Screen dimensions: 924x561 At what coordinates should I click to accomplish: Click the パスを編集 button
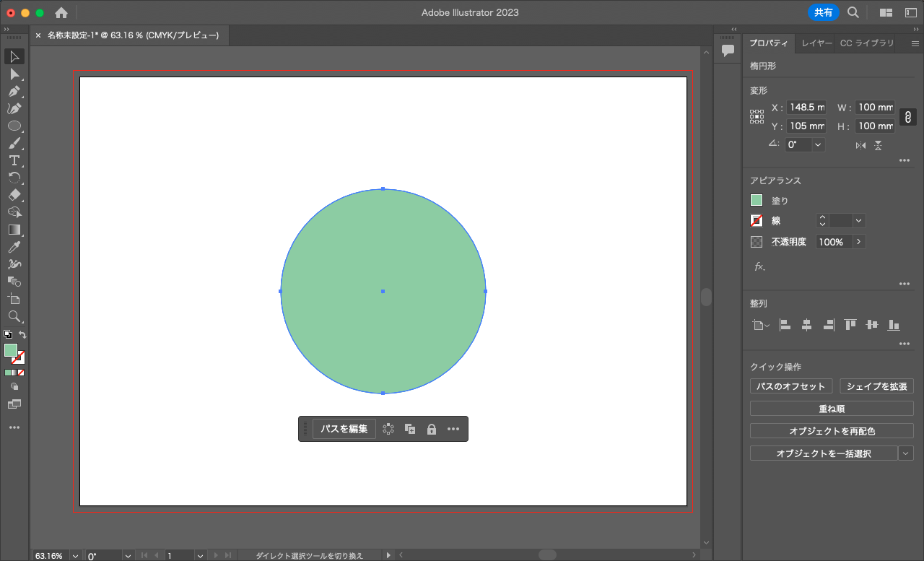pyautogui.click(x=344, y=429)
